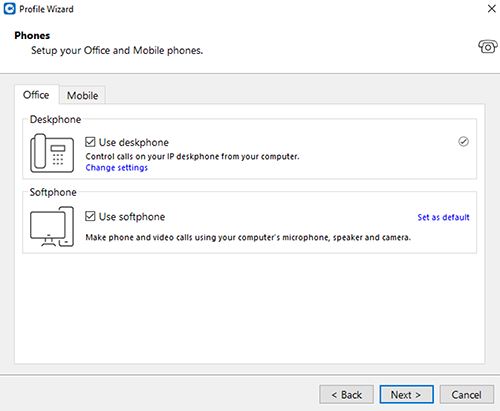
Task: Click the 'Phones' heading text
Action: click(32, 35)
